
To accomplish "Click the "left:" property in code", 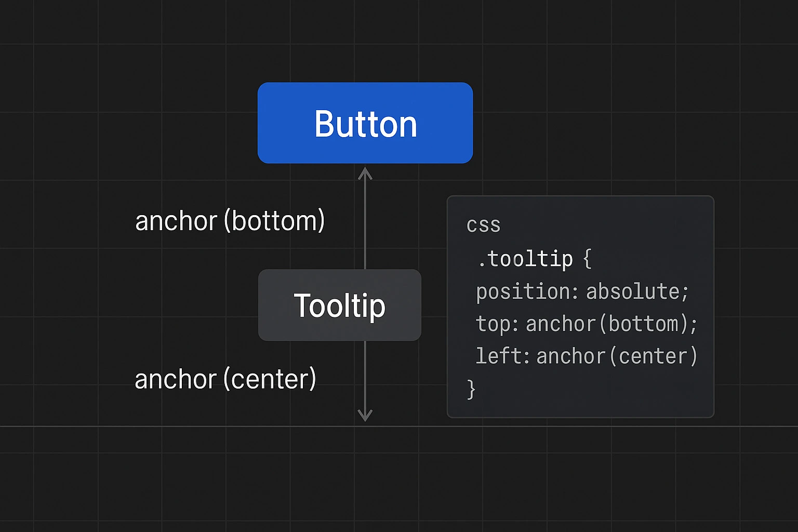I will coord(502,356).
